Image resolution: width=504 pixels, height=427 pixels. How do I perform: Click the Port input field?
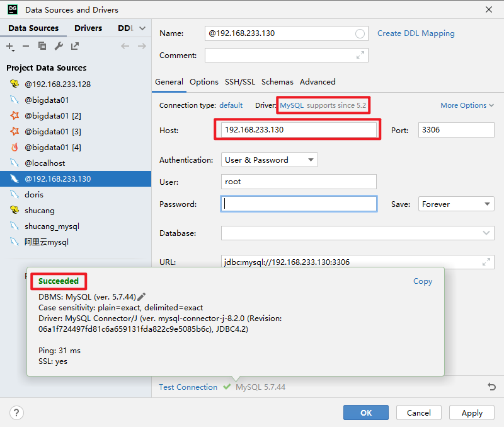(456, 130)
